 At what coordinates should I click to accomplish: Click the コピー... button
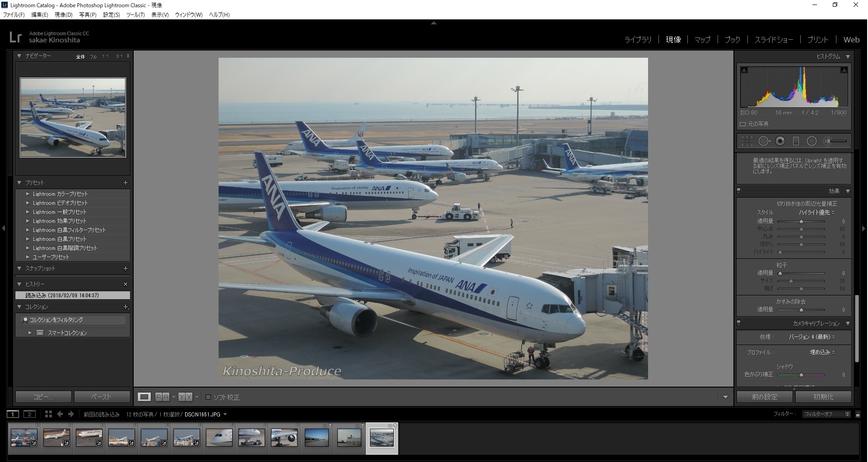(x=43, y=397)
